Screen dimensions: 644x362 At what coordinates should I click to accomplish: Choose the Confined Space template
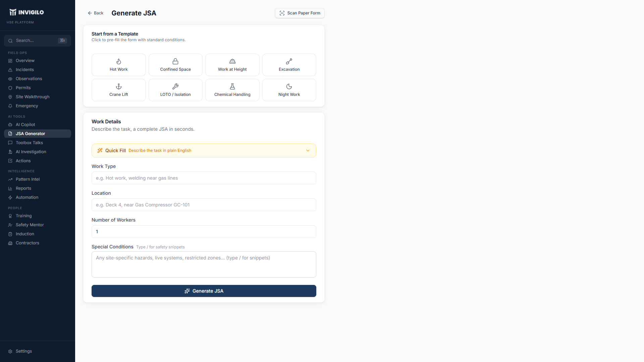point(175,65)
